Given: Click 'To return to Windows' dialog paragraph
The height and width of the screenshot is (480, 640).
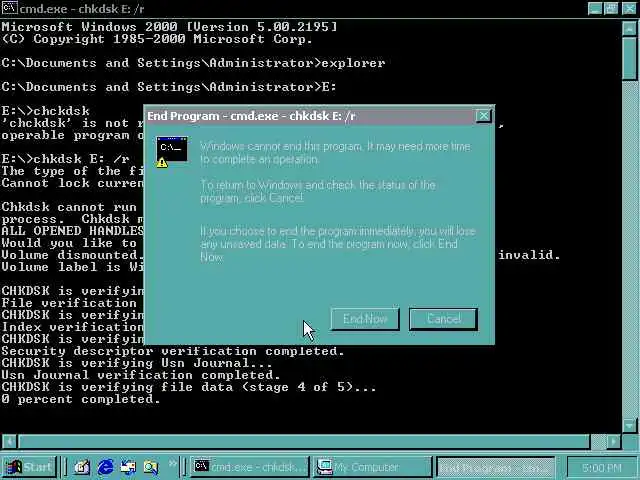Looking at the screenshot, I should click(318, 191).
